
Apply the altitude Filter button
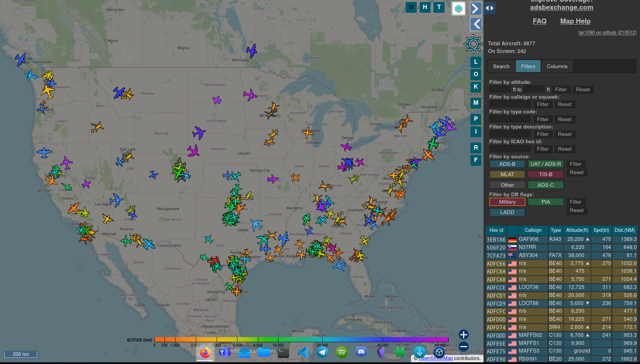pyautogui.click(x=561, y=90)
